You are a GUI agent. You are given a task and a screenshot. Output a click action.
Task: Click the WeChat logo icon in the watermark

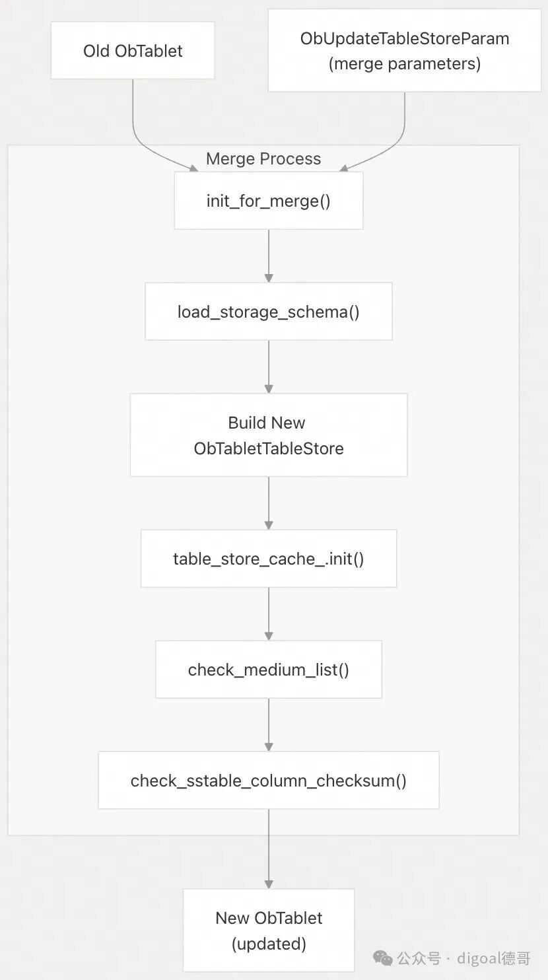click(384, 958)
